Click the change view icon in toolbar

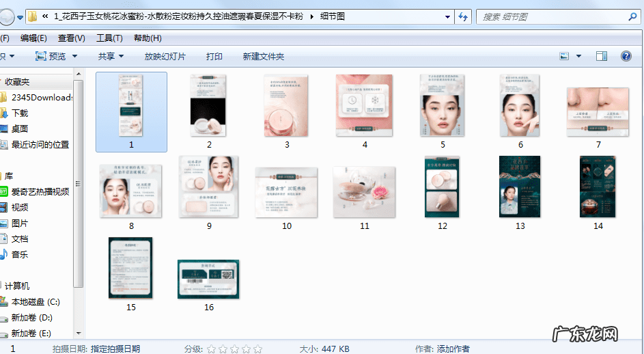click(565, 56)
